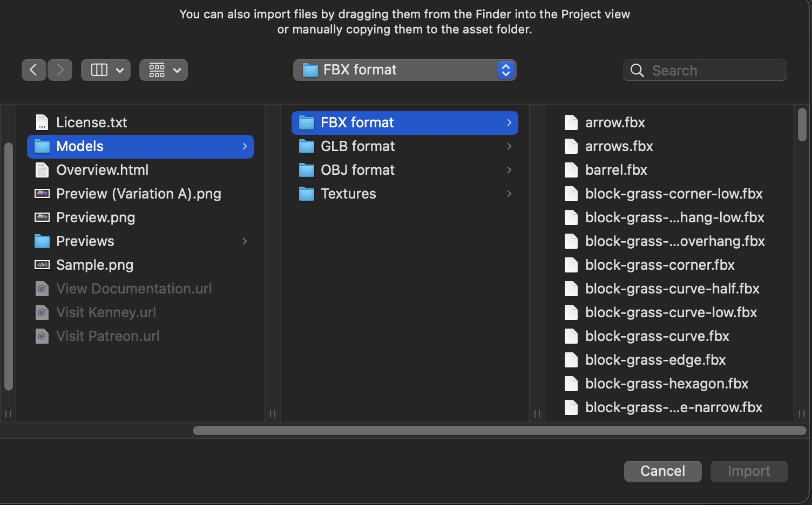Click the magnifying glass search icon

pyautogui.click(x=637, y=71)
